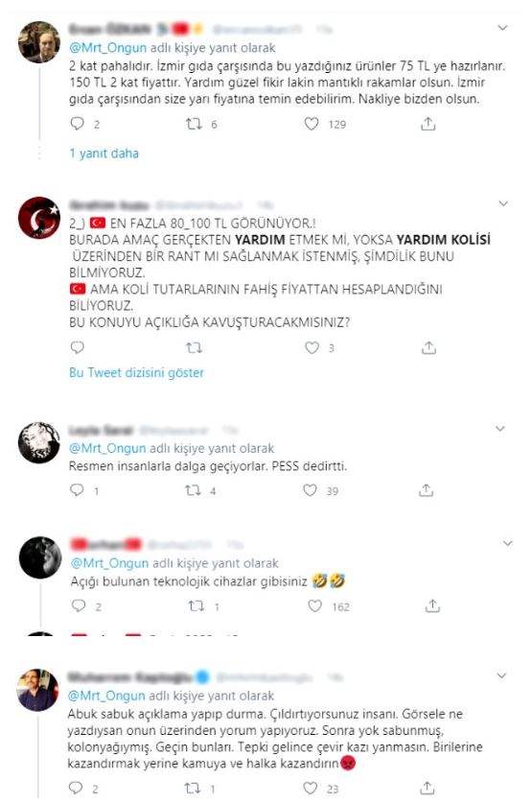Open Turkish flag profile avatar
Image resolution: width=532 pixels, height=804 pixels.
click(x=39, y=218)
